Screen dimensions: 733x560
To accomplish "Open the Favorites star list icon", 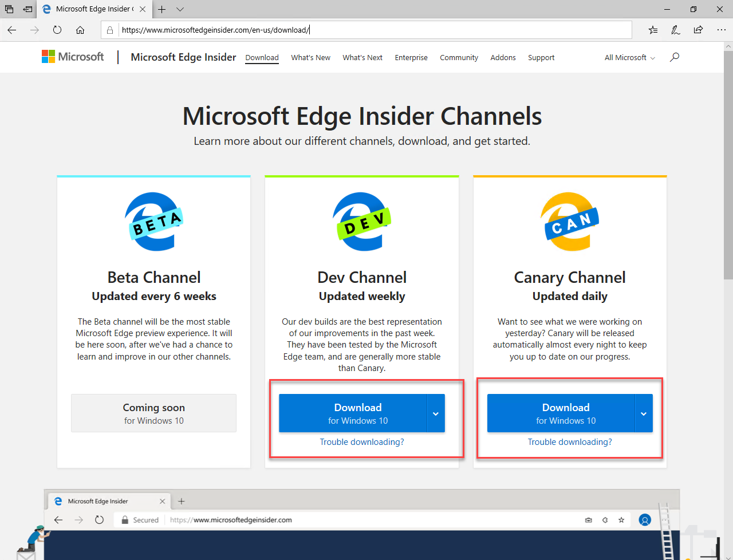I will (x=653, y=30).
